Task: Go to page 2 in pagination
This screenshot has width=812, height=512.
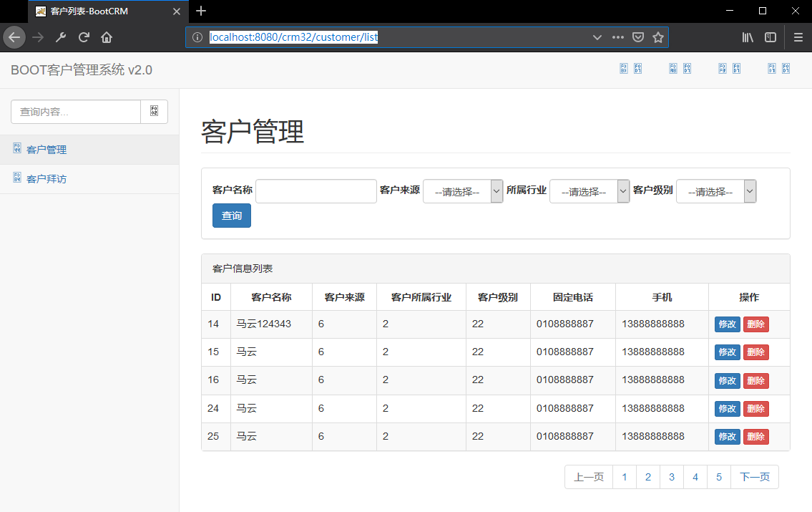Action: pos(648,477)
